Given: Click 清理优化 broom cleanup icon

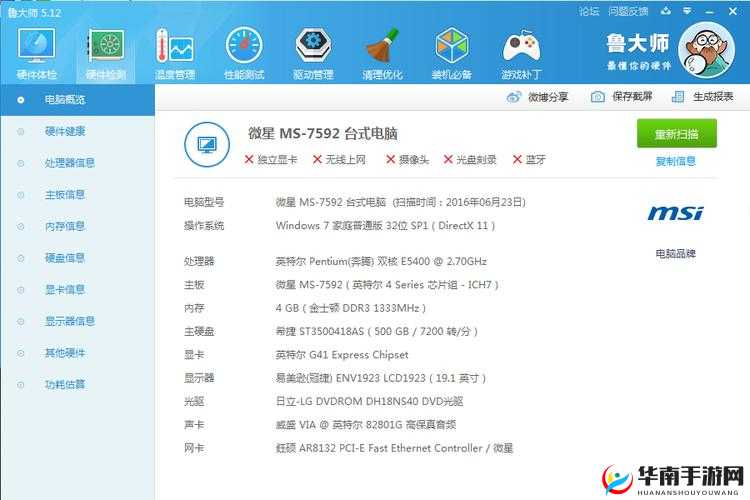Looking at the screenshot, I should pyautogui.click(x=382, y=46).
